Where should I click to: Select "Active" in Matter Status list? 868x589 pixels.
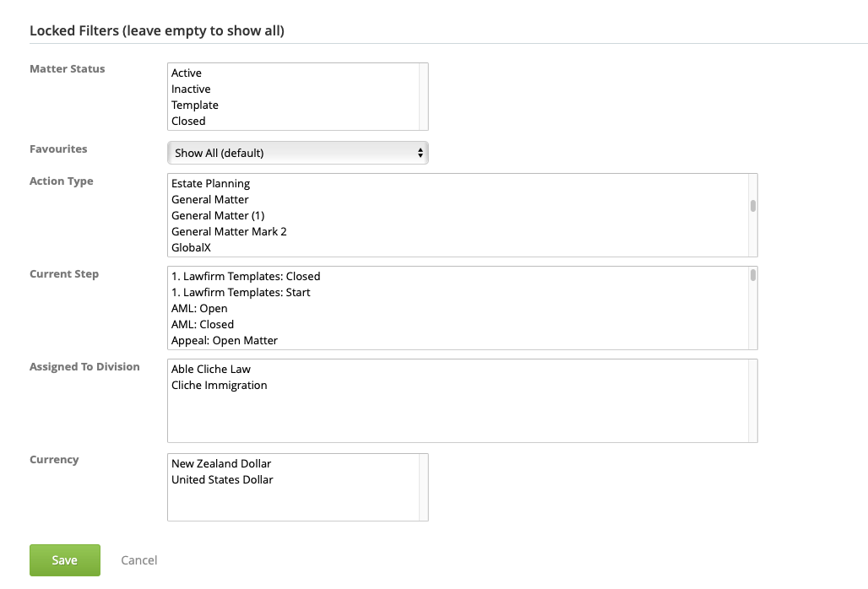coord(187,73)
